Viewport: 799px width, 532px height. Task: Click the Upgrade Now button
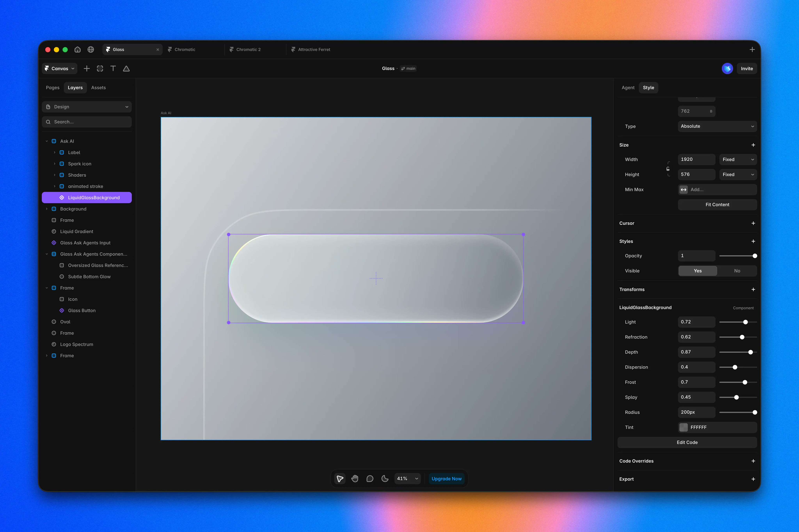[x=446, y=479]
